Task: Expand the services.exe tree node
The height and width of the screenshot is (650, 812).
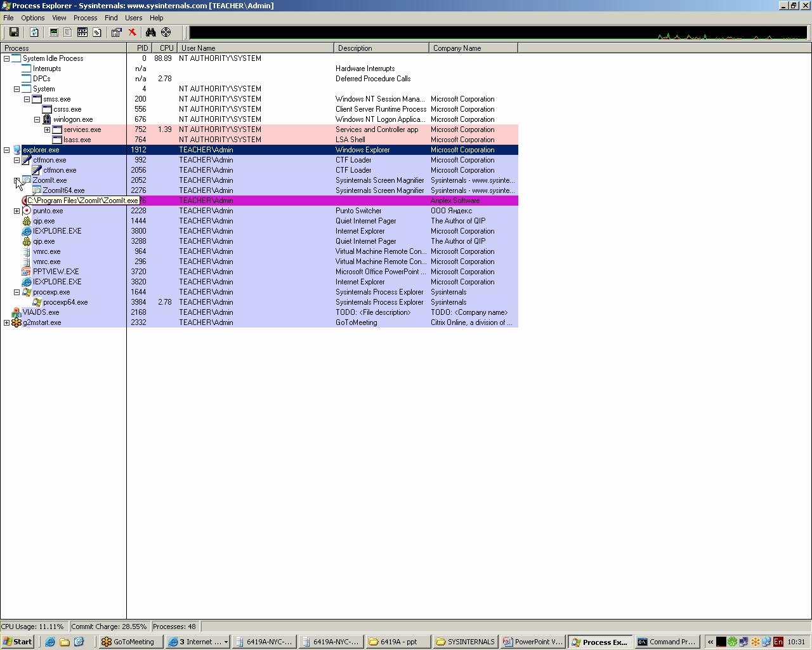Action: [x=48, y=129]
